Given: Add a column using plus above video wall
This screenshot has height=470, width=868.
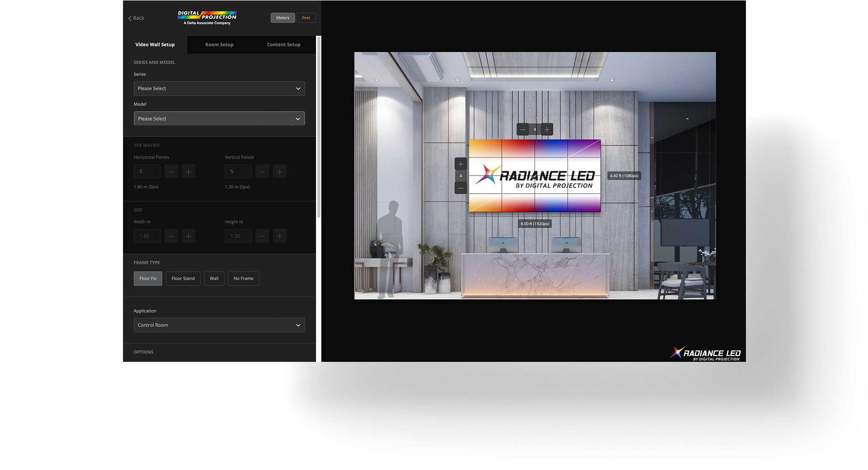Looking at the screenshot, I should tap(547, 129).
